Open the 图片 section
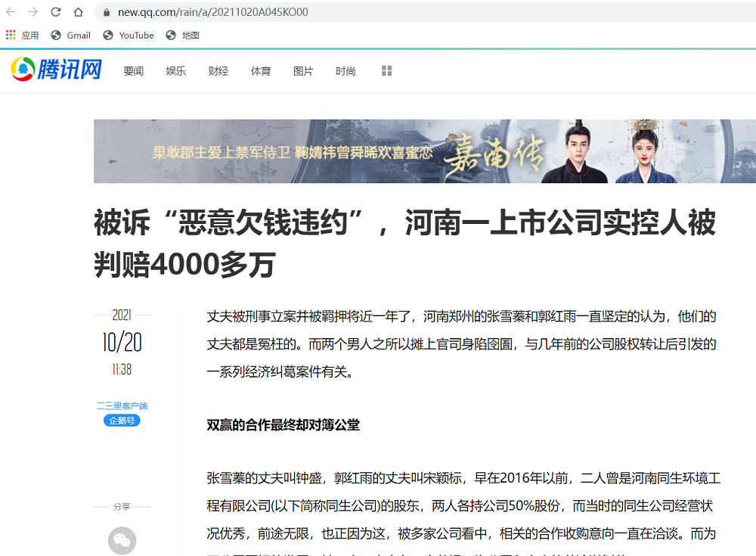The height and width of the screenshot is (556, 756). click(303, 71)
